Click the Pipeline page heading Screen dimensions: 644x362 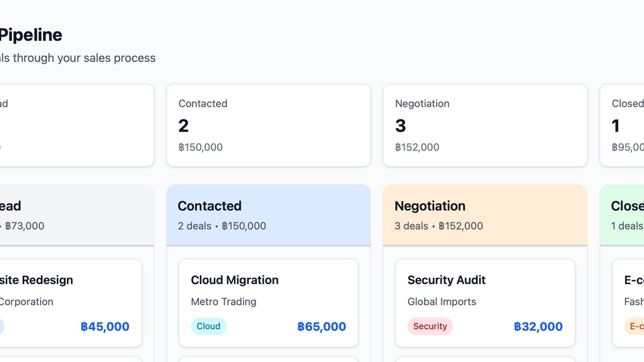coord(31,36)
